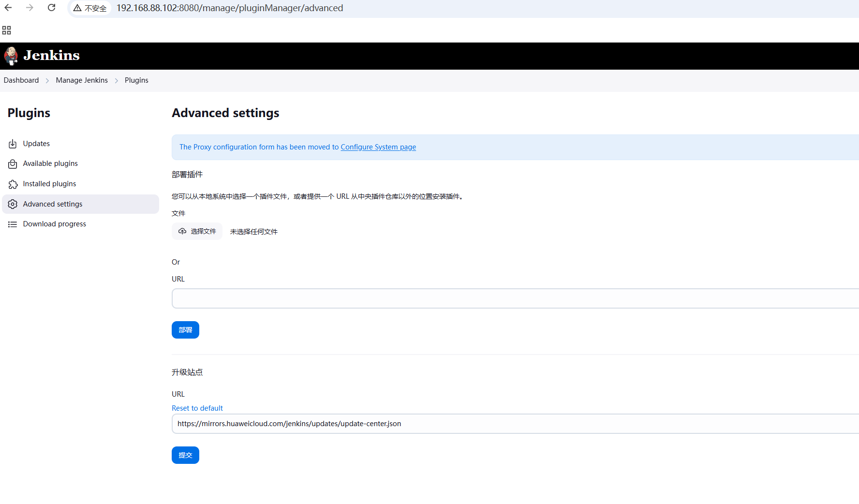Viewport: 859px width, 504px height.
Task: Expand chevron after Dashboard breadcrumb
Action: click(x=47, y=81)
